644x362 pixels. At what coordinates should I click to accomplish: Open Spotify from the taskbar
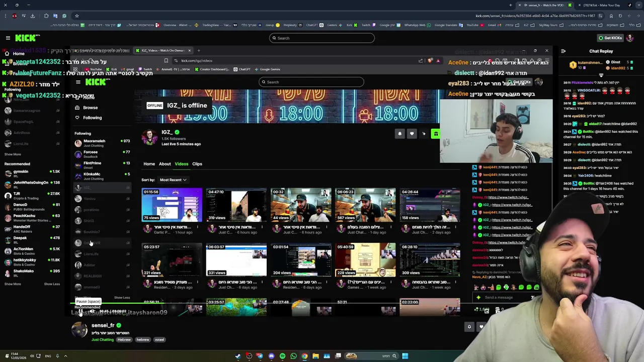point(282,356)
